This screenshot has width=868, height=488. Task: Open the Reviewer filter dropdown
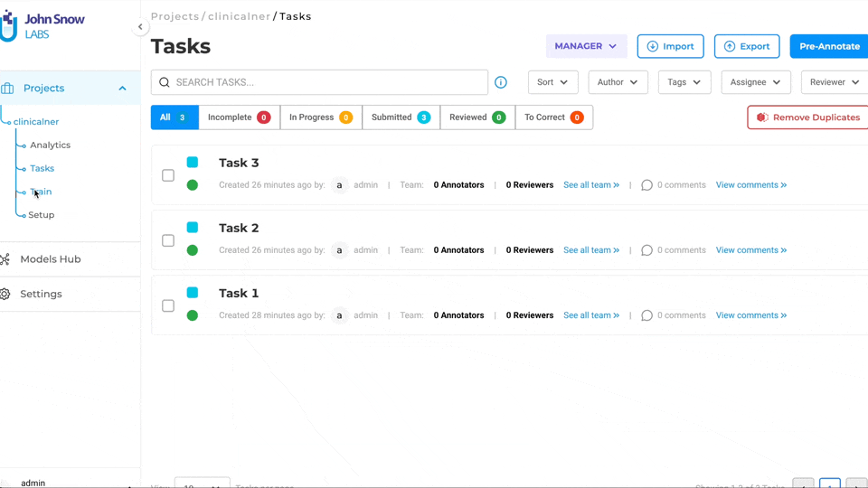(835, 82)
